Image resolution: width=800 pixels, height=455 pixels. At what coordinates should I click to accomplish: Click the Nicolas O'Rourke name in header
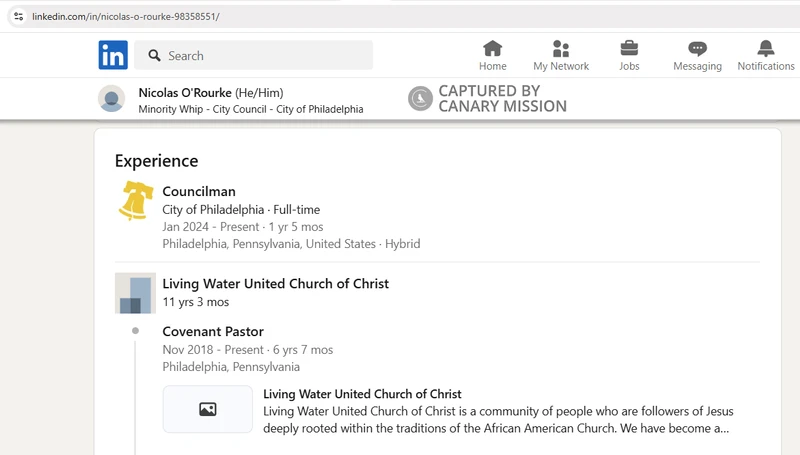tap(185, 93)
